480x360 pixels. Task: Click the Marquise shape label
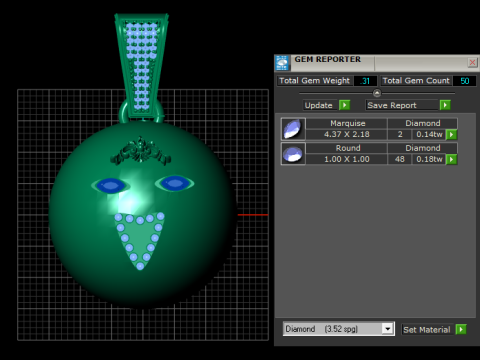tap(347, 123)
